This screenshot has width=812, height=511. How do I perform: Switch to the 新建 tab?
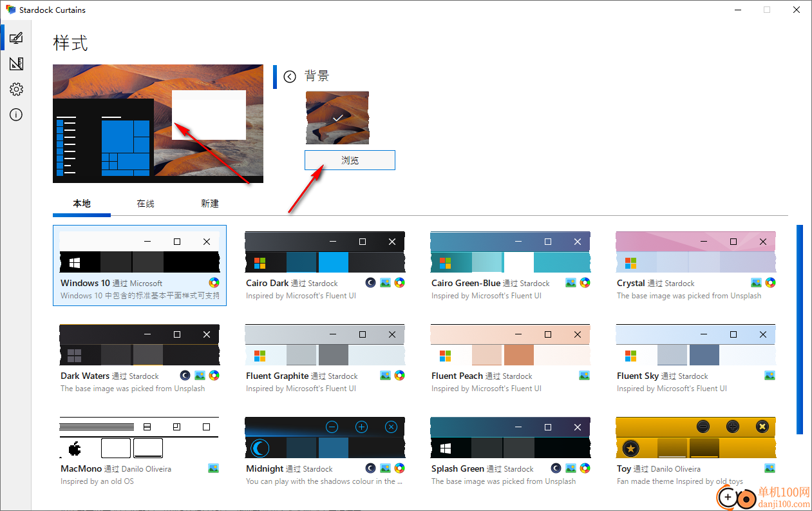coord(210,204)
